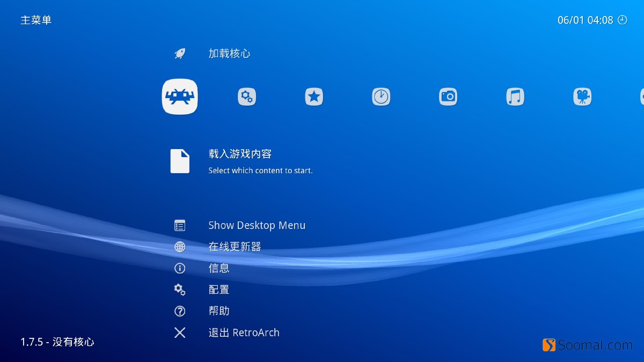Select the Show Desktop Menu entry
Image resolution: width=644 pixels, height=362 pixels.
(257, 225)
